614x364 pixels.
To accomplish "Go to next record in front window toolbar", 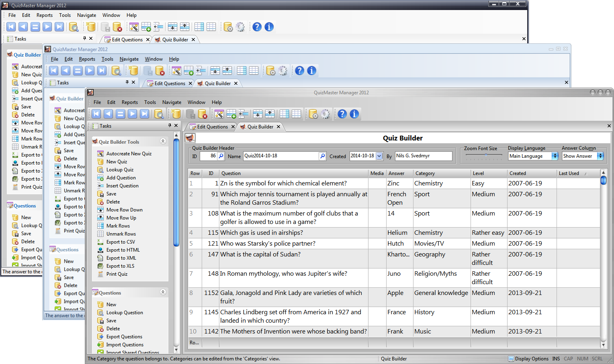I will (x=133, y=114).
